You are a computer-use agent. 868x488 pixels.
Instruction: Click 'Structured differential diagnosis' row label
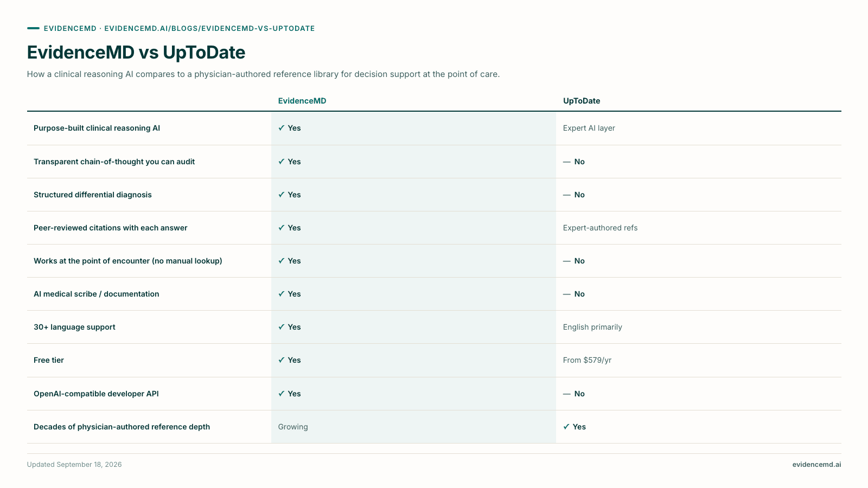point(93,195)
